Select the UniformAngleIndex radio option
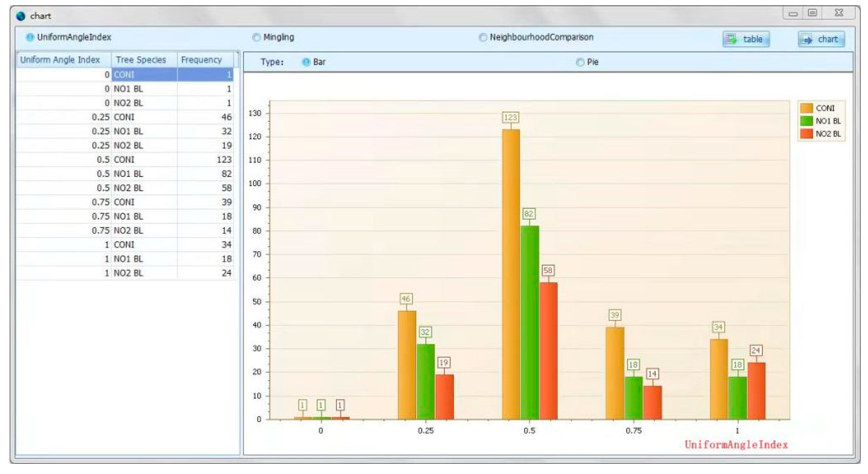 pyautogui.click(x=30, y=37)
